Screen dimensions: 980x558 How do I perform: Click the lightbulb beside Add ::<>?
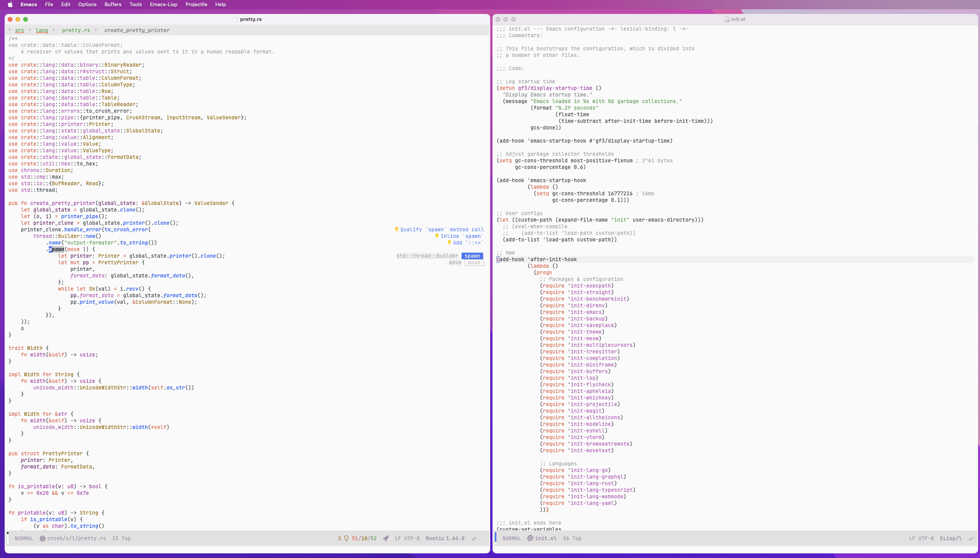coord(449,243)
